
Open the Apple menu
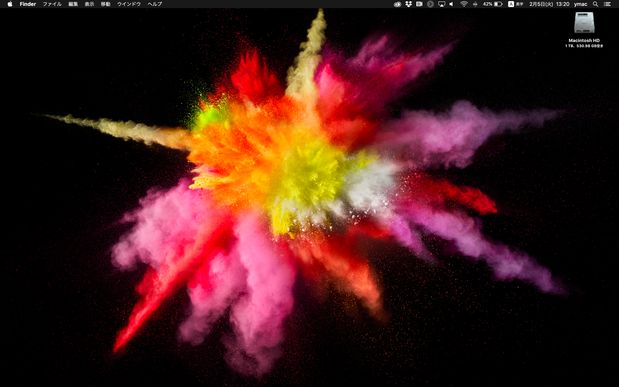pyautogui.click(x=10, y=4)
